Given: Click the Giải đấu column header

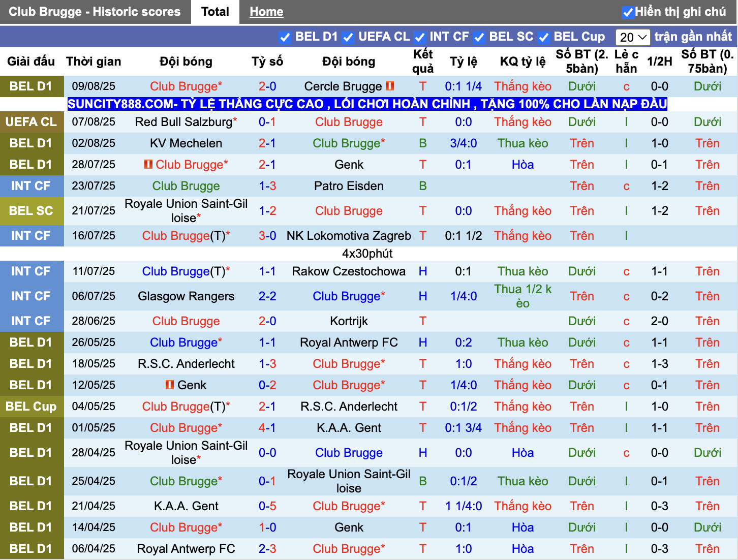Looking at the screenshot, I should click(31, 61).
